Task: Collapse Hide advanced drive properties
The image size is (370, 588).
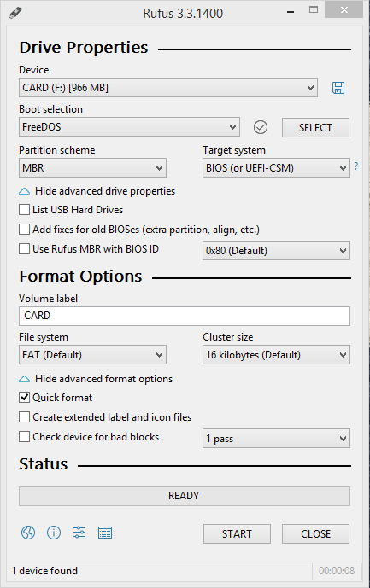Action: tap(97, 191)
